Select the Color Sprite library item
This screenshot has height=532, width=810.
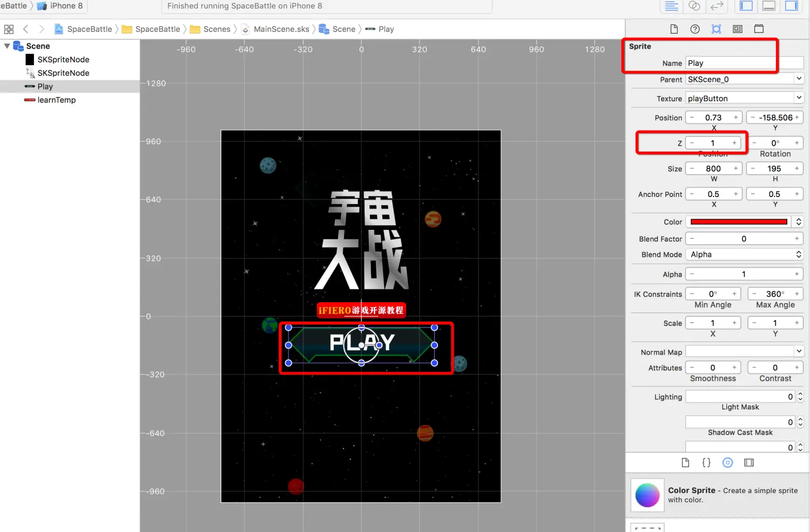coord(717,495)
